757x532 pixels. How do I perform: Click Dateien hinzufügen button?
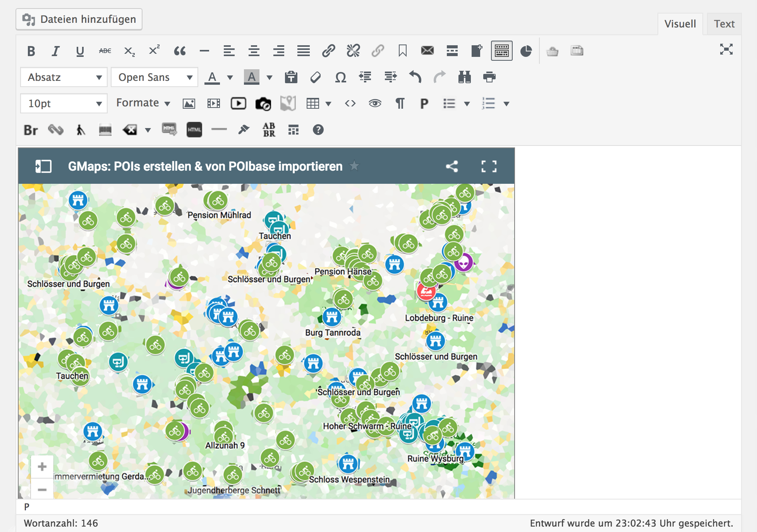pos(79,19)
